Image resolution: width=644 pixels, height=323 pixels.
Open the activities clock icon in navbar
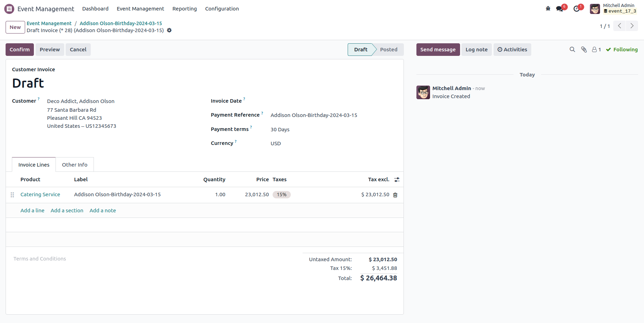(x=576, y=9)
